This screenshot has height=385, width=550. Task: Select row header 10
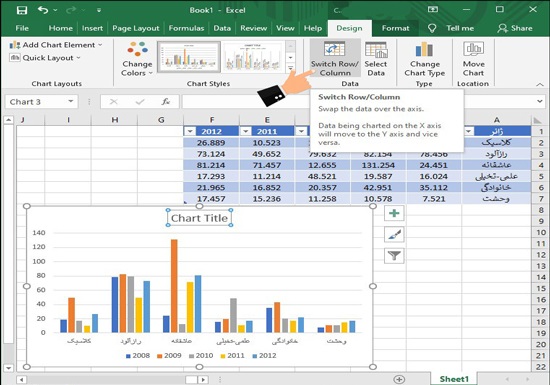541,232
